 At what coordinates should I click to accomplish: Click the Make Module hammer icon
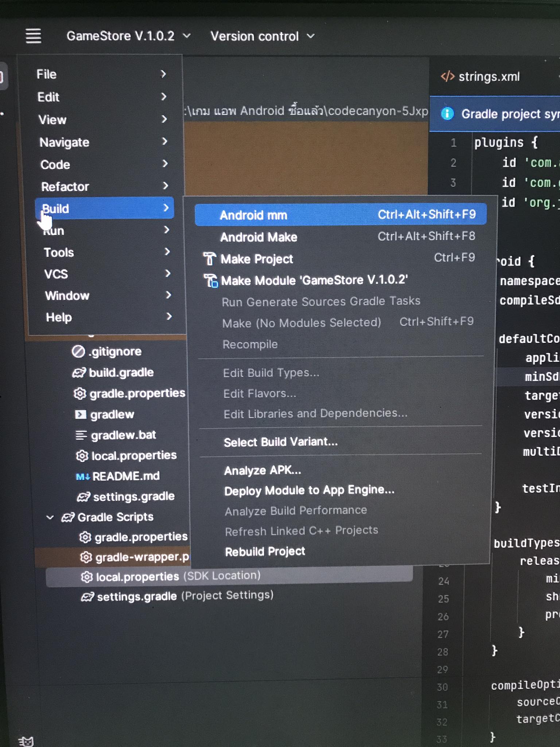coord(211,280)
